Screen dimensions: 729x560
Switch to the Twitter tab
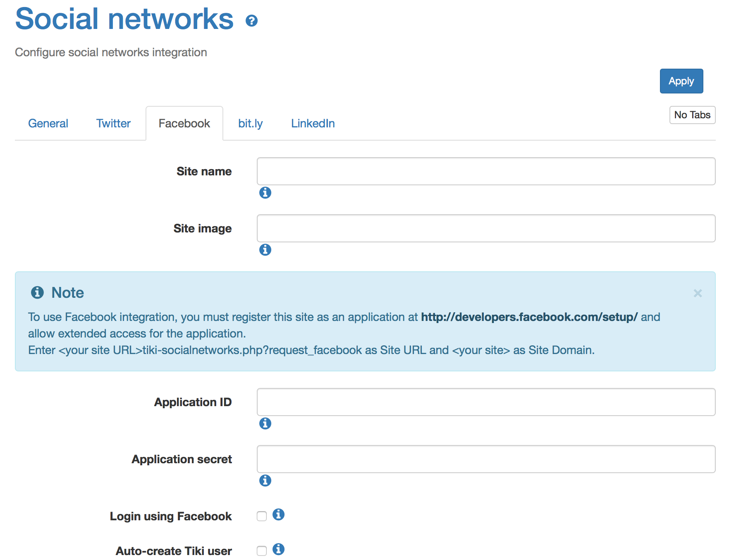113,123
